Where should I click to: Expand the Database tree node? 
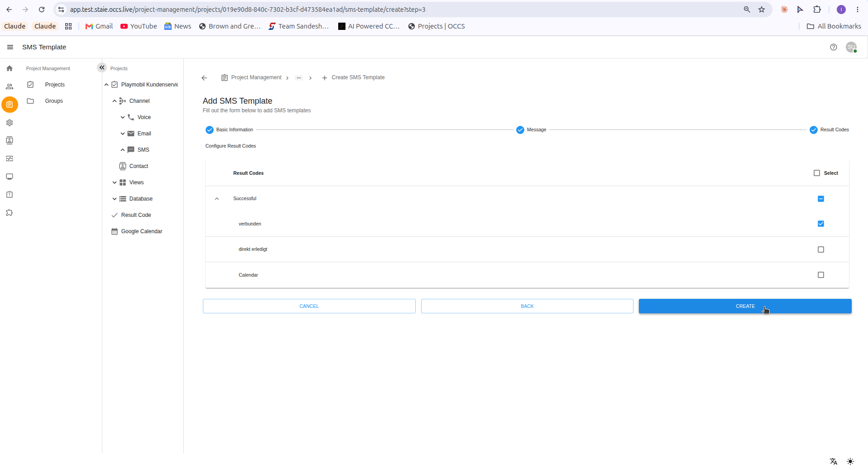(115, 199)
